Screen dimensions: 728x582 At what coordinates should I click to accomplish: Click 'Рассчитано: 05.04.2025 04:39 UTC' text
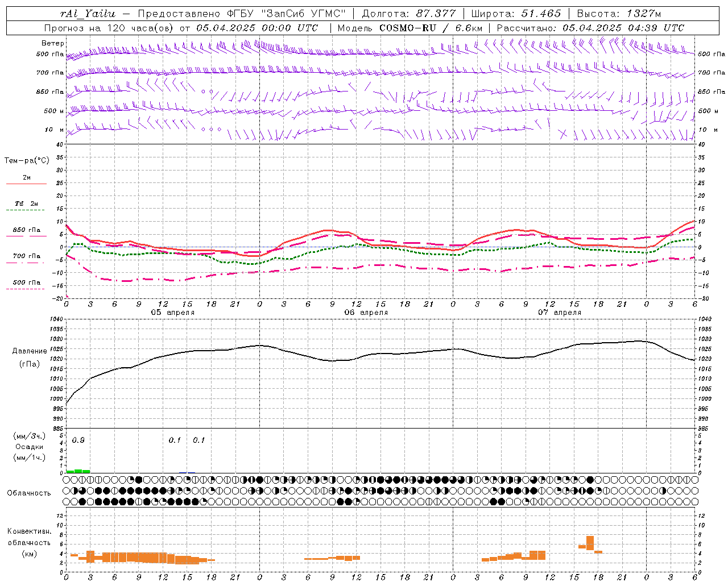[x=590, y=28]
